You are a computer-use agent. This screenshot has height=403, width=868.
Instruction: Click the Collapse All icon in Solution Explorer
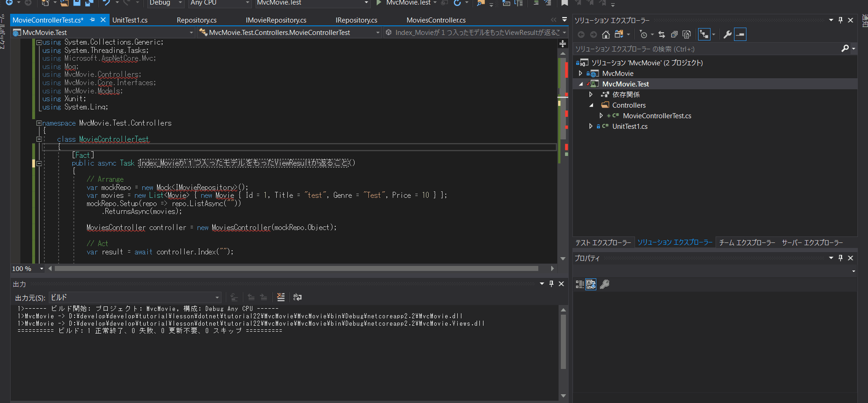674,35
